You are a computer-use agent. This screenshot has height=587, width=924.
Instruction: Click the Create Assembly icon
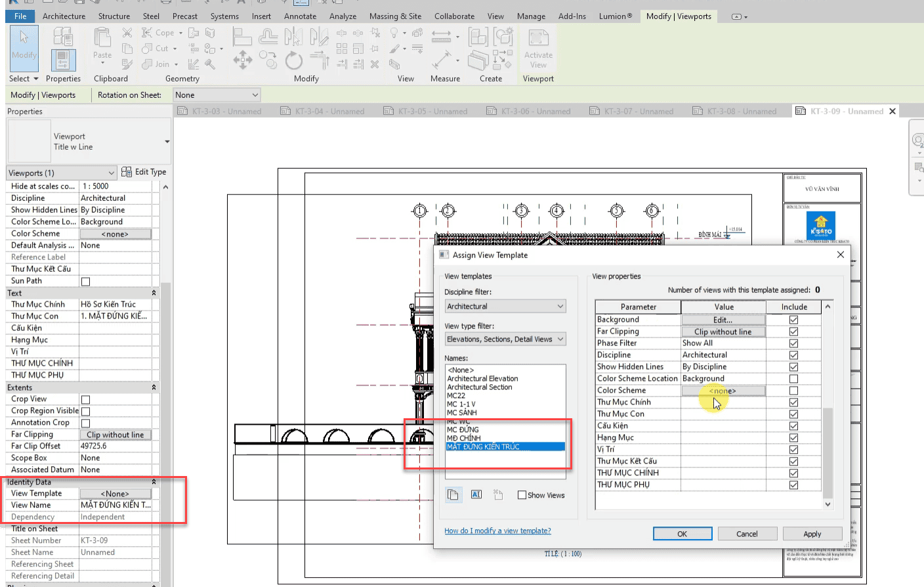(478, 36)
